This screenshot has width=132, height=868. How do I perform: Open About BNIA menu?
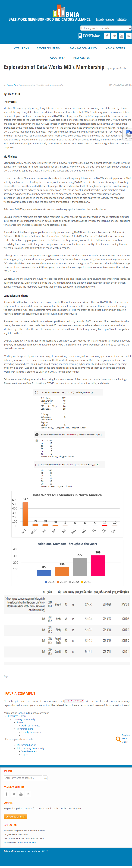[x=58, y=58]
